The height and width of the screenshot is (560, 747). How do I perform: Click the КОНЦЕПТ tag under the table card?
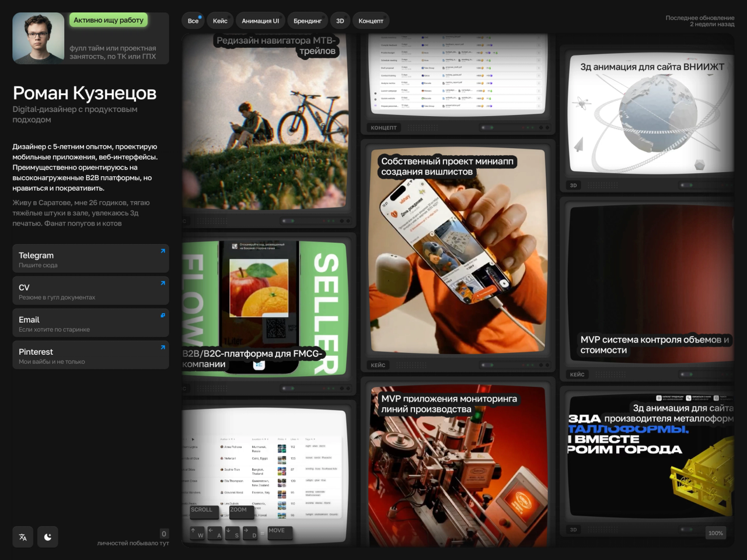click(383, 128)
